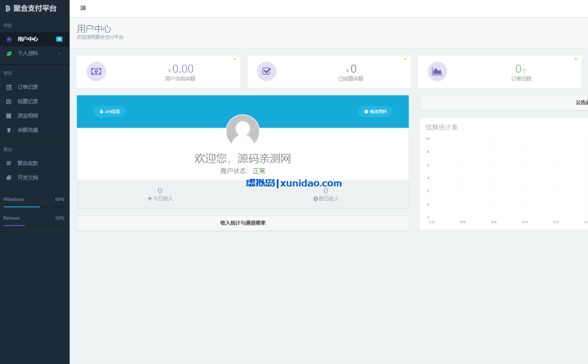Click the chart icon on 订单总数 card
Image resolution: width=588 pixels, height=364 pixels.
point(437,71)
